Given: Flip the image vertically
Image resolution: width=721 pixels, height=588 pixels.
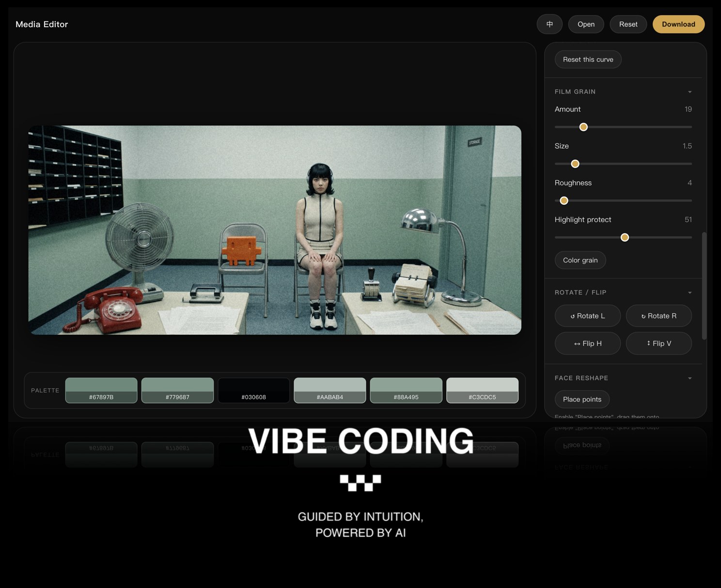Looking at the screenshot, I should [x=659, y=343].
